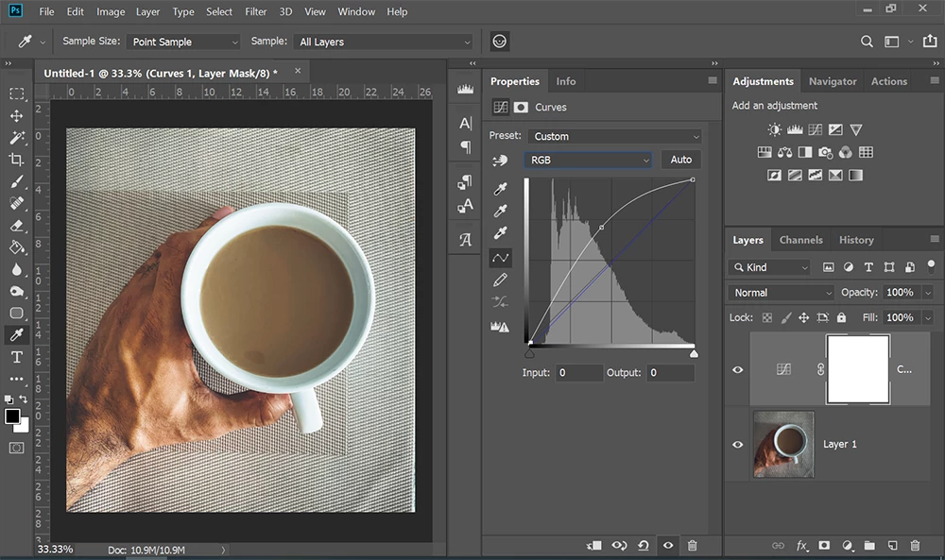
Task: Add a Levels adjustment
Action: point(795,129)
